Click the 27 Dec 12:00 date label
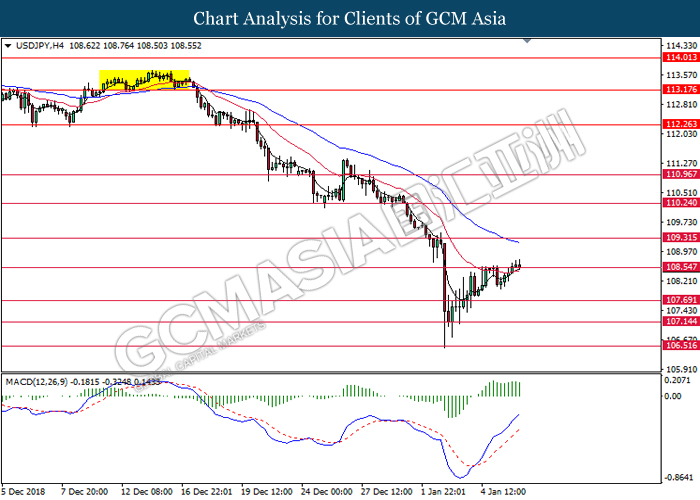 pyautogui.click(x=387, y=492)
